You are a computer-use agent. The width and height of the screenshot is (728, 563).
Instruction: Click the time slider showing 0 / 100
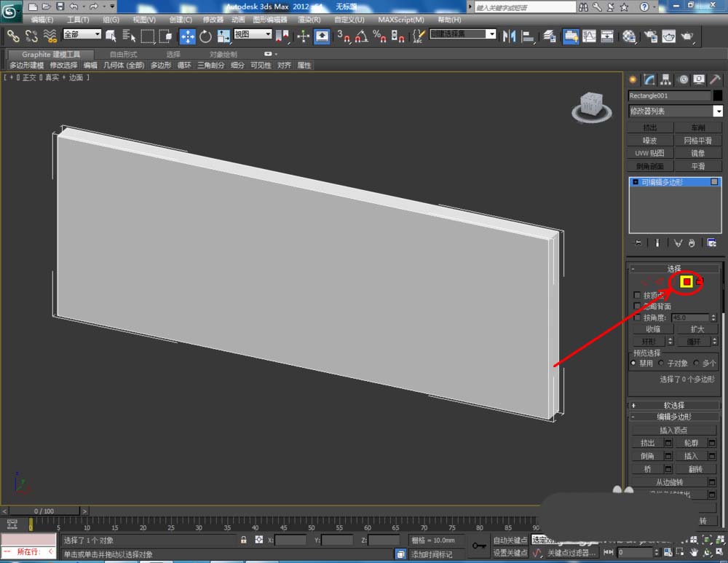[44, 511]
